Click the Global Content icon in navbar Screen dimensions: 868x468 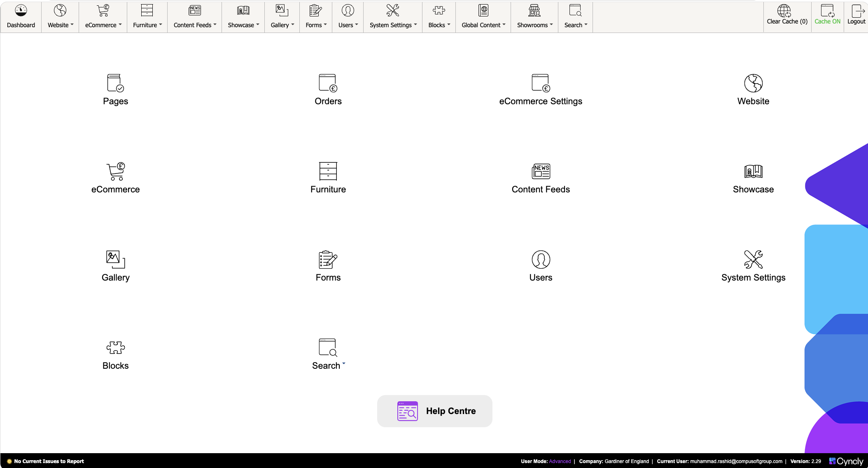click(x=483, y=11)
